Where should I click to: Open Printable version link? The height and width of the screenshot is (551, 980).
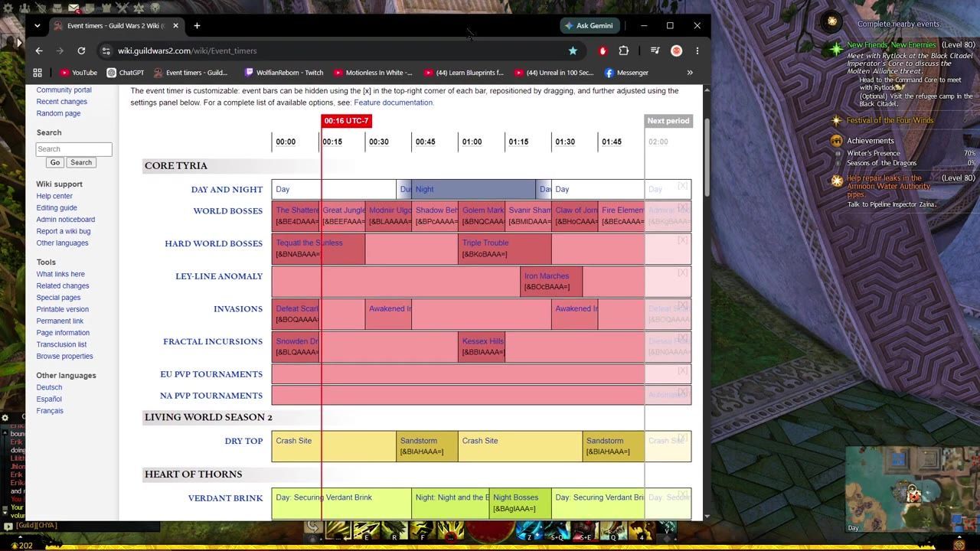[x=62, y=309]
